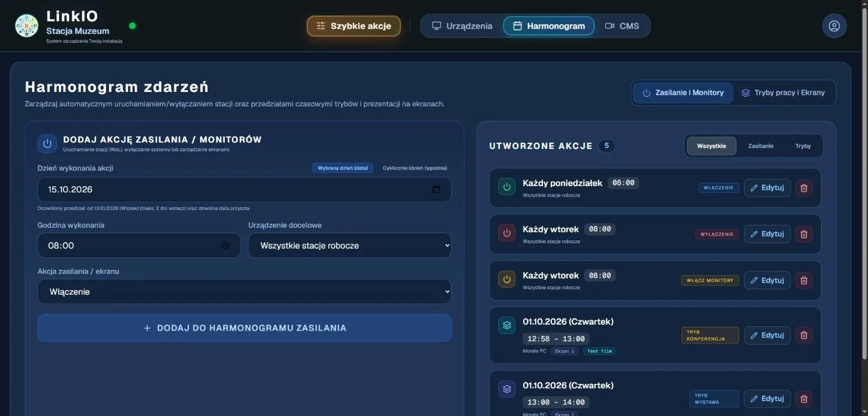This screenshot has width=868, height=416.
Task: Click the LinkIO logo icon
Action: pos(27,26)
